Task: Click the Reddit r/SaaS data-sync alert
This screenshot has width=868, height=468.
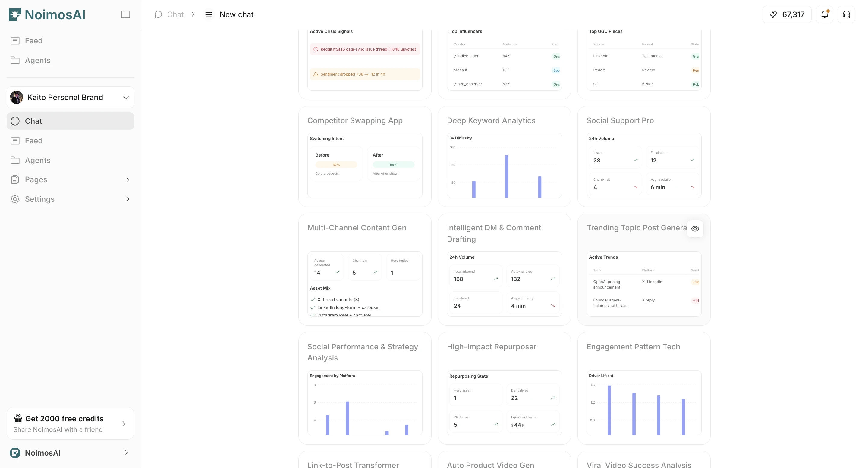Action: tap(365, 49)
